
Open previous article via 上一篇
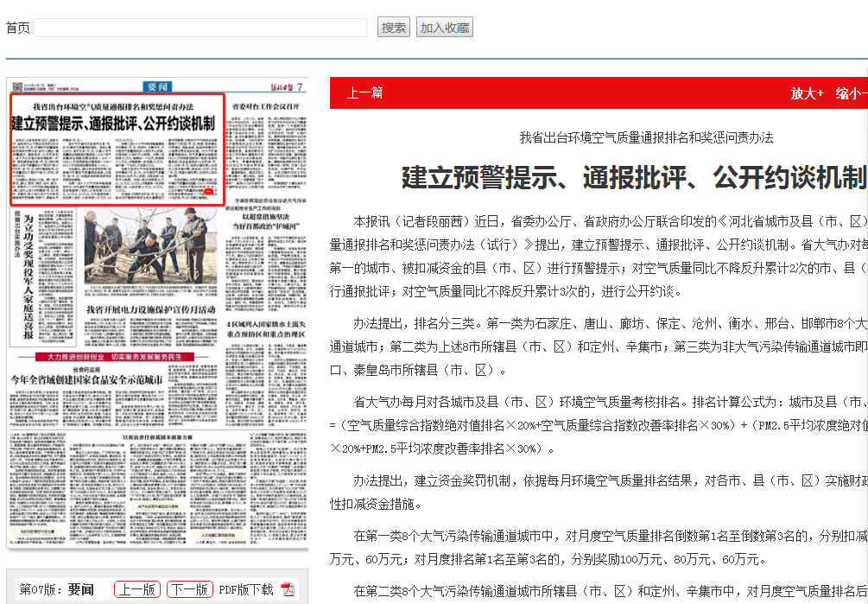364,93
